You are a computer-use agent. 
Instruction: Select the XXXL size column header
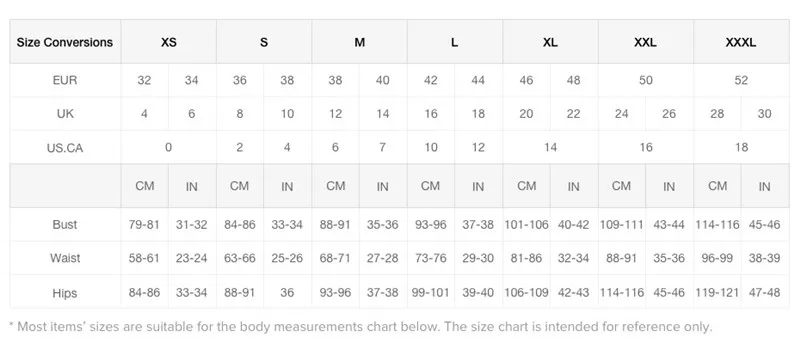(x=741, y=42)
